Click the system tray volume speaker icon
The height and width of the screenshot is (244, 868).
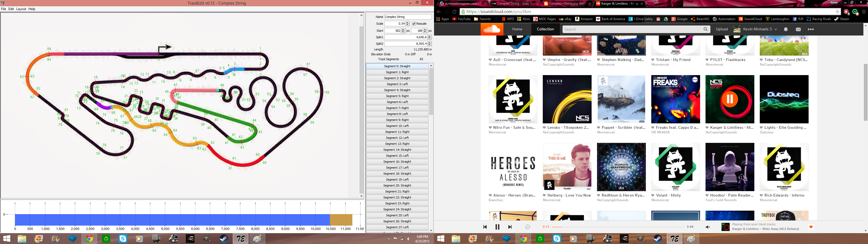click(x=409, y=239)
